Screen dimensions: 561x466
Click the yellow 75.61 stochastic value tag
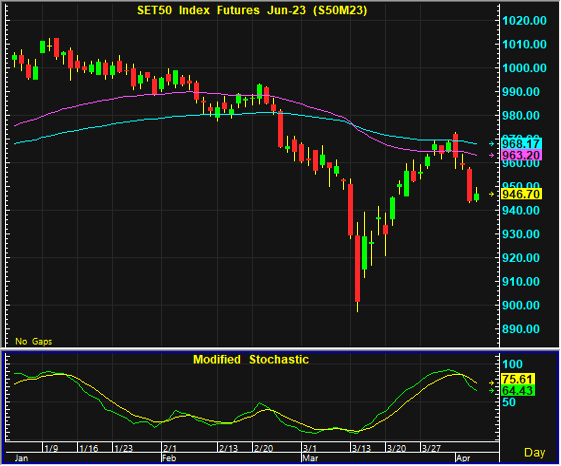point(518,379)
